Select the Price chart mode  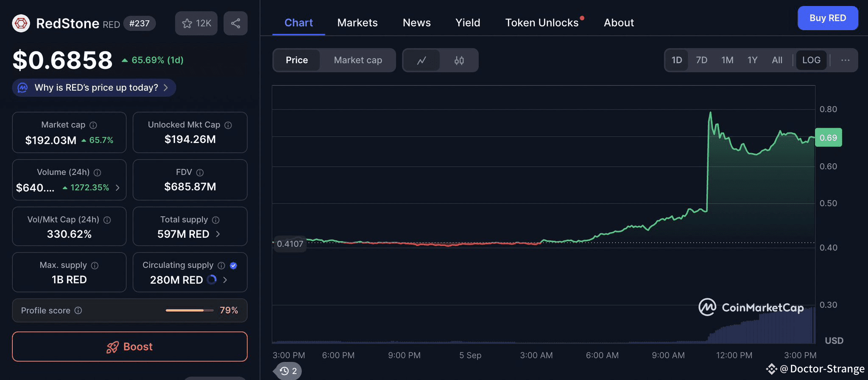pos(297,60)
